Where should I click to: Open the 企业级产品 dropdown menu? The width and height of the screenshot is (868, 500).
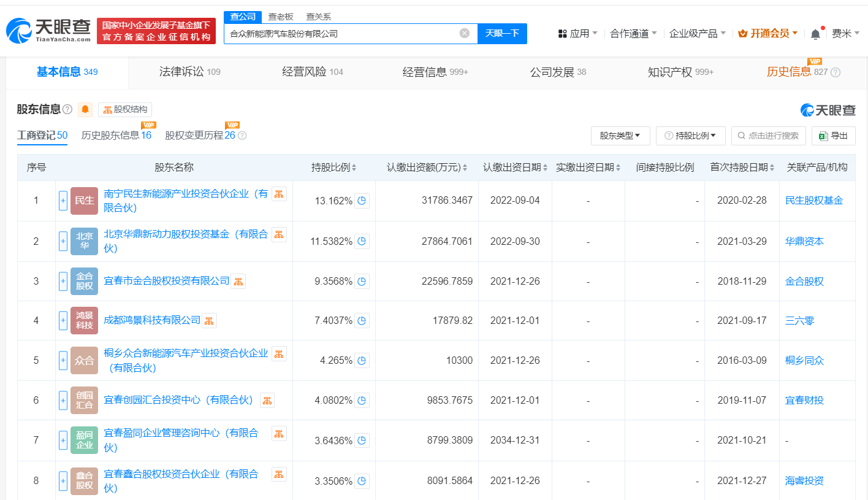[x=698, y=34]
